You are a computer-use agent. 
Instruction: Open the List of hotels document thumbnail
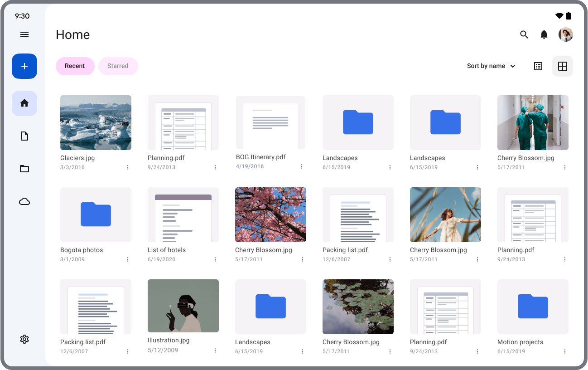[183, 214]
